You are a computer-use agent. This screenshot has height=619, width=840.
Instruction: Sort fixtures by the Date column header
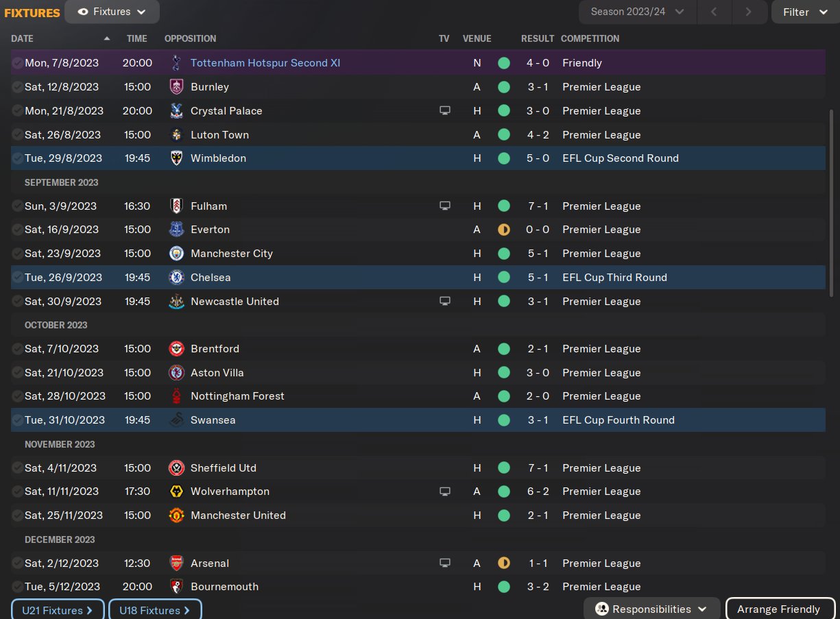pyautogui.click(x=23, y=39)
